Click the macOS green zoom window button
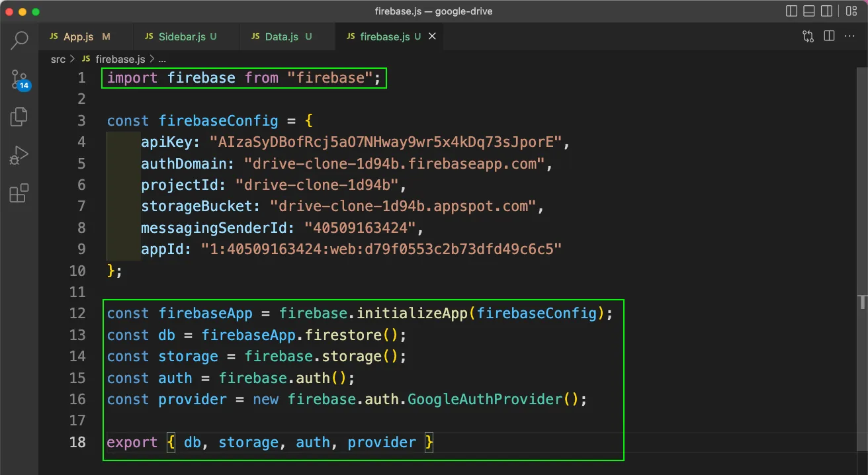The height and width of the screenshot is (475, 868). tap(36, 12)
